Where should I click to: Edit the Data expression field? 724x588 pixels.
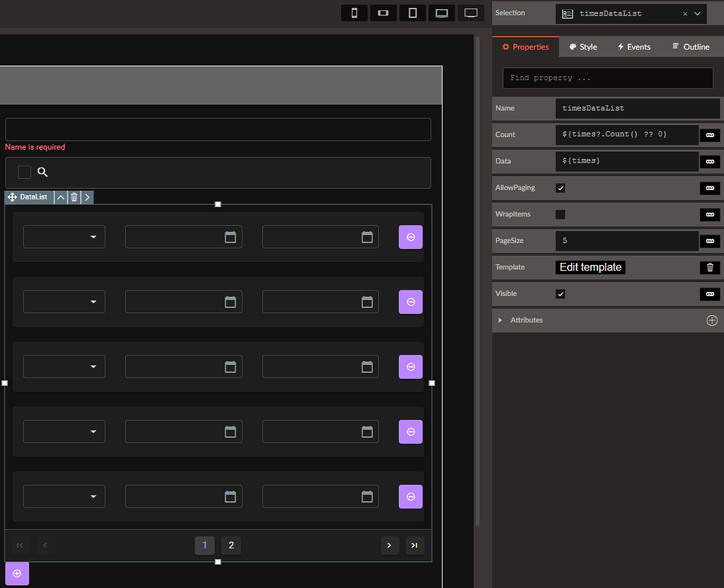point(626,161)
